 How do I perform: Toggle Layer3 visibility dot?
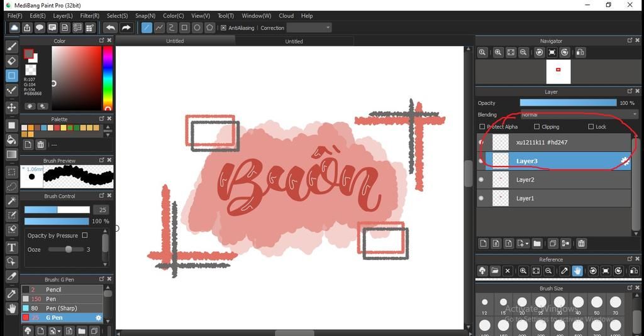coord(481,161)
